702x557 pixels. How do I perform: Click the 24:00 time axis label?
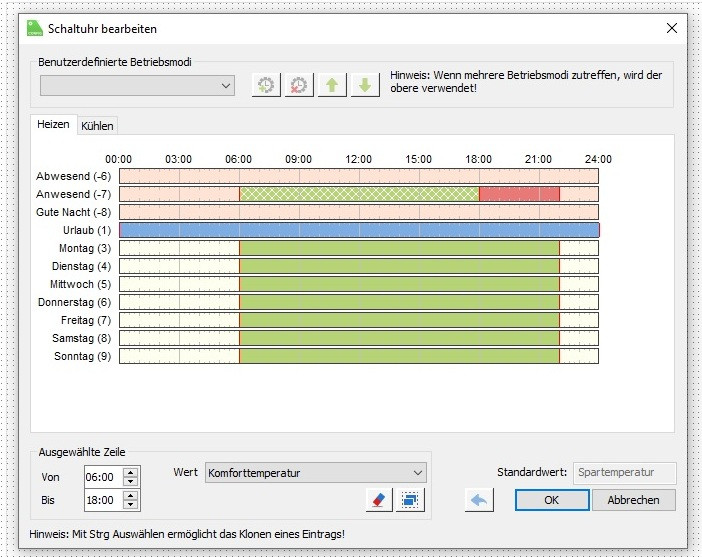pos(598,159)
